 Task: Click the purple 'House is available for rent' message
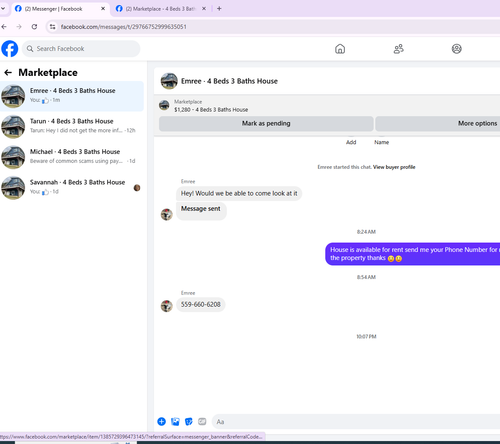pyautogui.click(x=413, y=254)
